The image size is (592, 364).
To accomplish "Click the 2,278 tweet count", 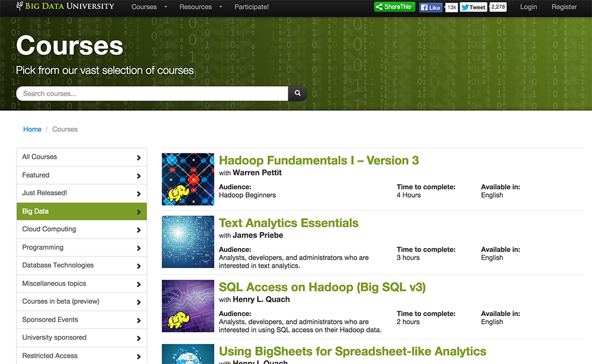I will click(498, 7).
